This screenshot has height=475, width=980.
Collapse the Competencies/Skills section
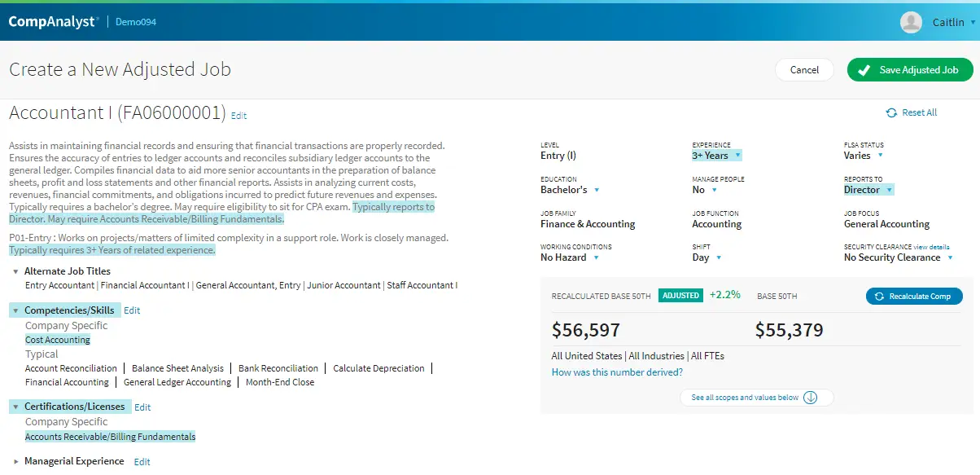click(x=16, y=310)
